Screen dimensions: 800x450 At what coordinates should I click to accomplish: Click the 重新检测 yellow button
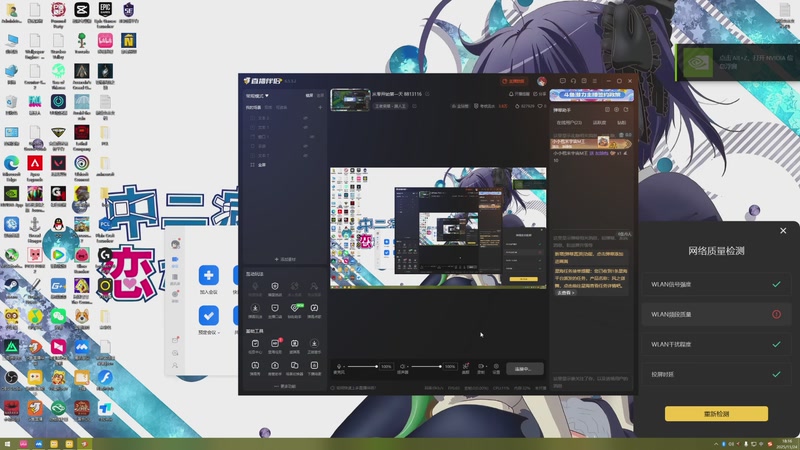click(x=716, y=414)
